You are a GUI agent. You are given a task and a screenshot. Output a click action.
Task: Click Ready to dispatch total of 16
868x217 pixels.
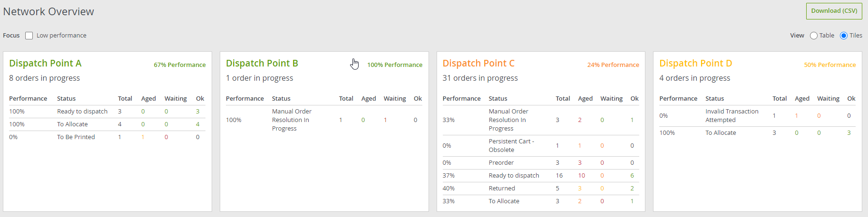point(559,175)
